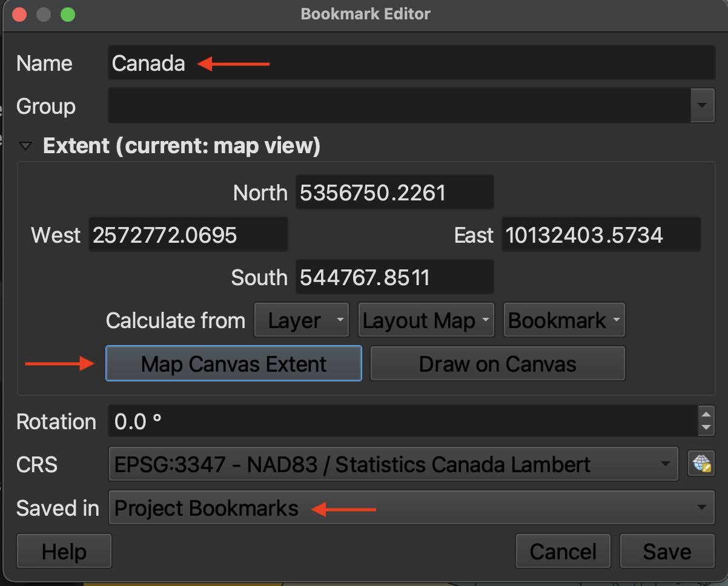Screen dimensions: 728x586
Task: Click the Help button
Action: tap(64, 551)
